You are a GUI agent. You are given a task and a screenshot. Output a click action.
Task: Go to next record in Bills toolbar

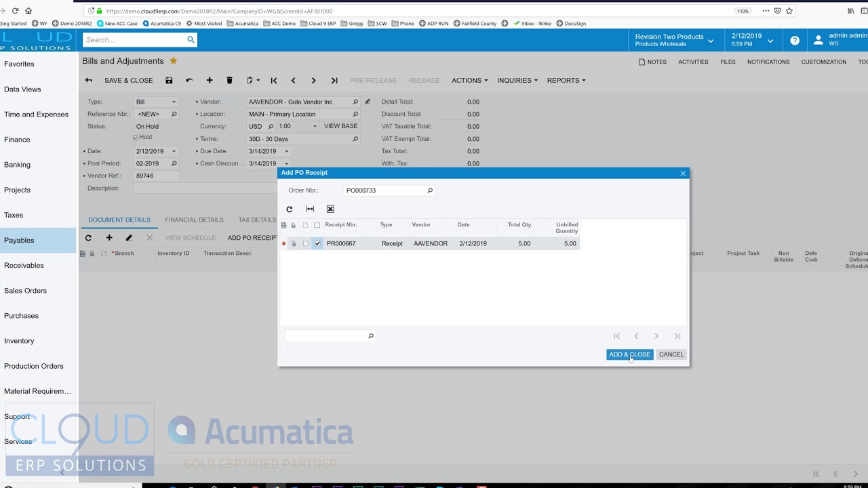tap(313, 81)
